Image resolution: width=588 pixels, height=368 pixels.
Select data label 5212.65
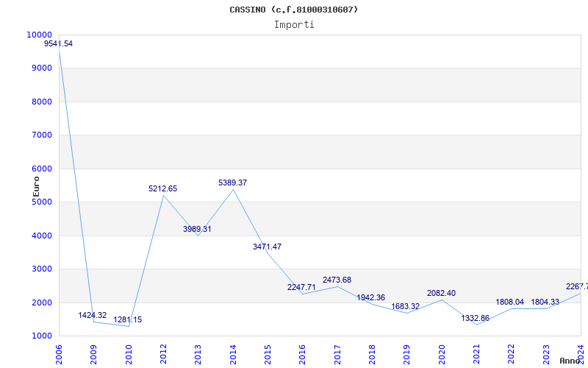tap(162, 189)
